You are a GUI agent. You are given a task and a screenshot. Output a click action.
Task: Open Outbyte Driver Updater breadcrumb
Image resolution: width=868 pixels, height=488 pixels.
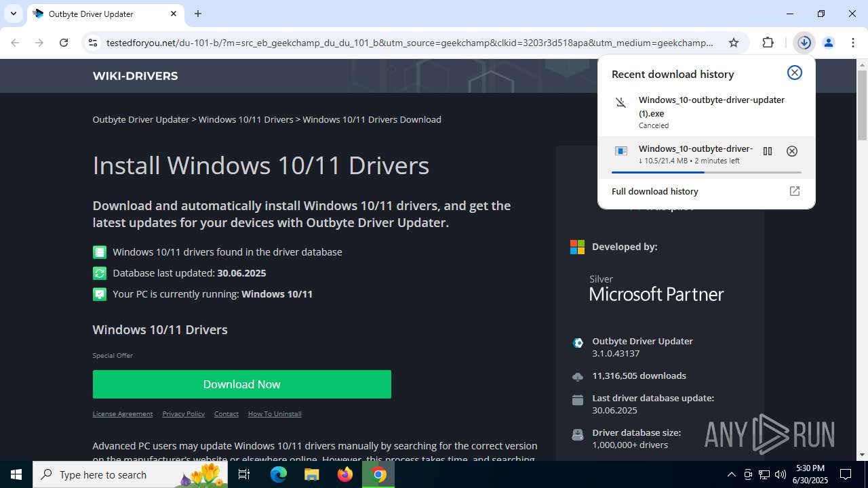pos(141,119)
